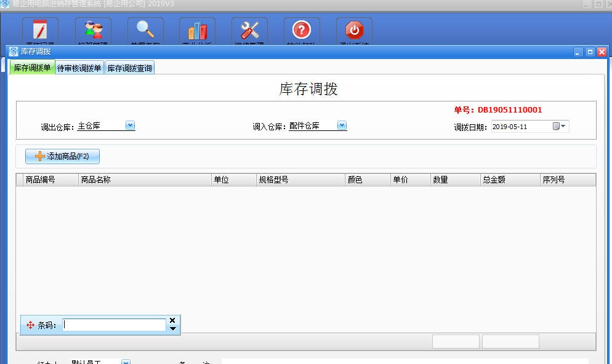This screenshot has width=612, height=364.
Task: Click the red power exit-system toolbar icon
Action: [x=353, y=30]
